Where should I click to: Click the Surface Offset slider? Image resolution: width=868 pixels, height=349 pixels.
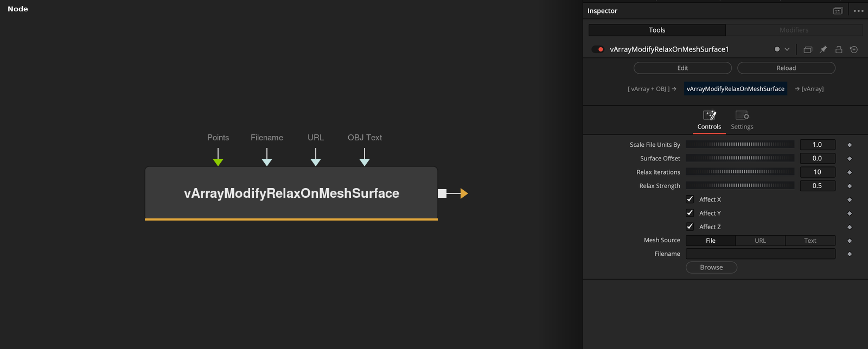(740, 158)
